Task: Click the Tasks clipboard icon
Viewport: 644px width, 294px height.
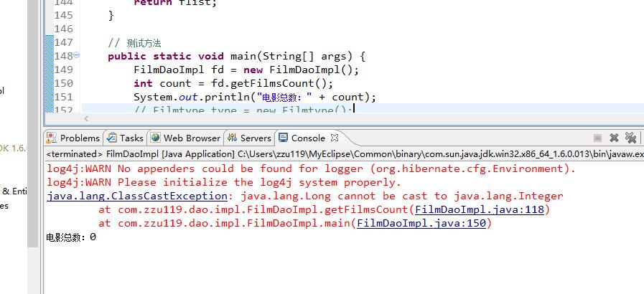Action: click(111, 138)
